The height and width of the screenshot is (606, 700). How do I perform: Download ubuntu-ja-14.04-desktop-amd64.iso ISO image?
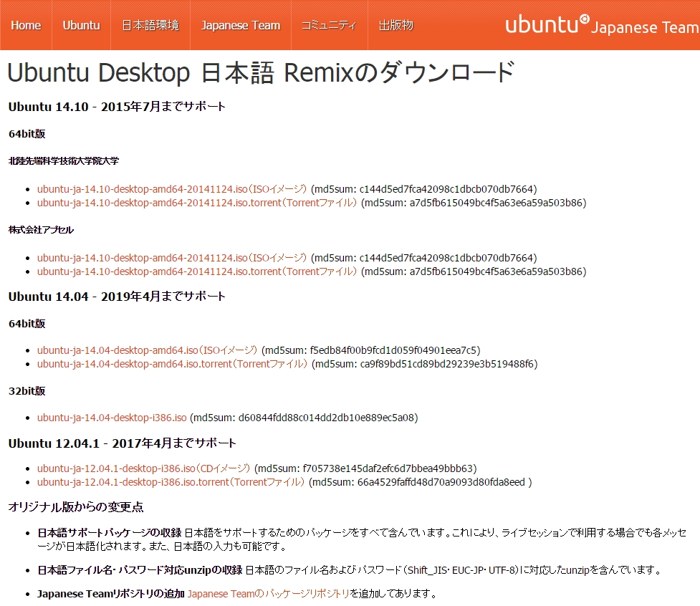click(x=148, y=350)
